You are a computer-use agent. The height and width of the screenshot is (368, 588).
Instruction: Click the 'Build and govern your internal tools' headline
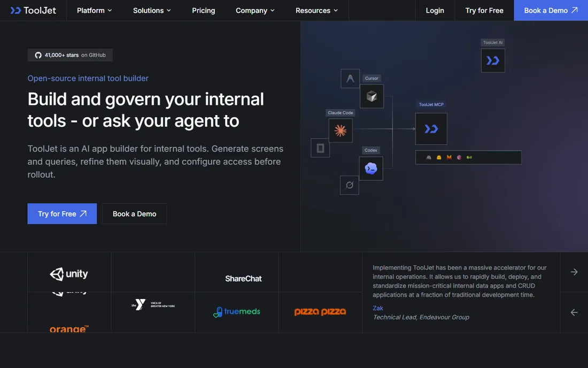(145, 110)
